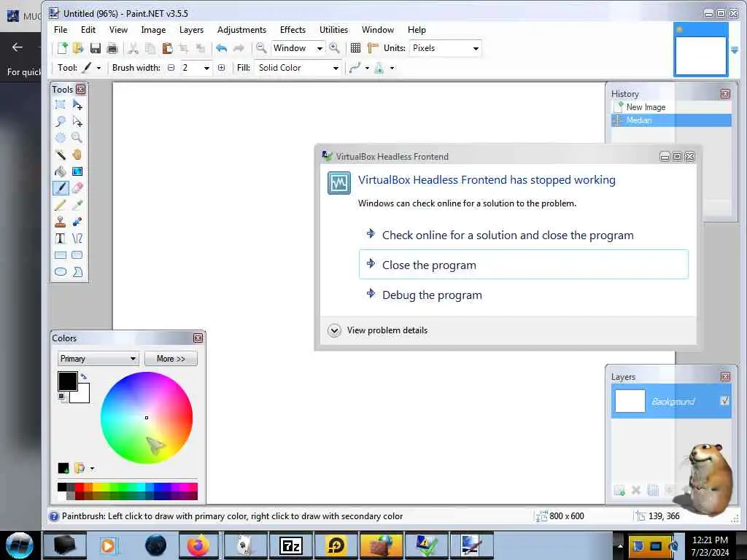Select Median entry in History panel
The width and height of the screenshot is (747, 560).
tap(671, 120)
